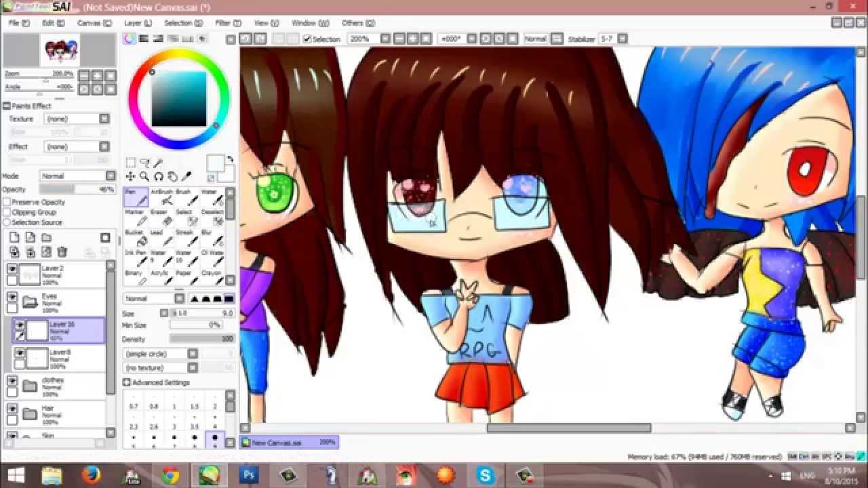Activate the zoom magnifier tool

(144, 177)
